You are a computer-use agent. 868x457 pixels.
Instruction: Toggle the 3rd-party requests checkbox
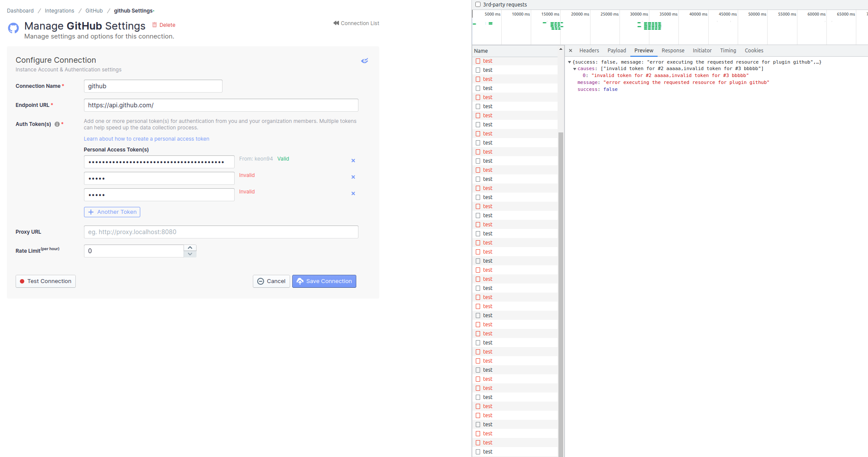point(478,4)
